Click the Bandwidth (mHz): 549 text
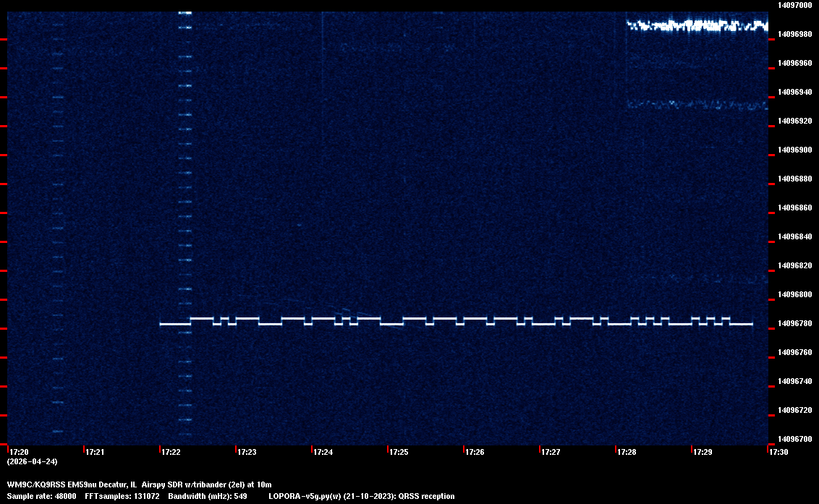 click(x=208, y=497)
